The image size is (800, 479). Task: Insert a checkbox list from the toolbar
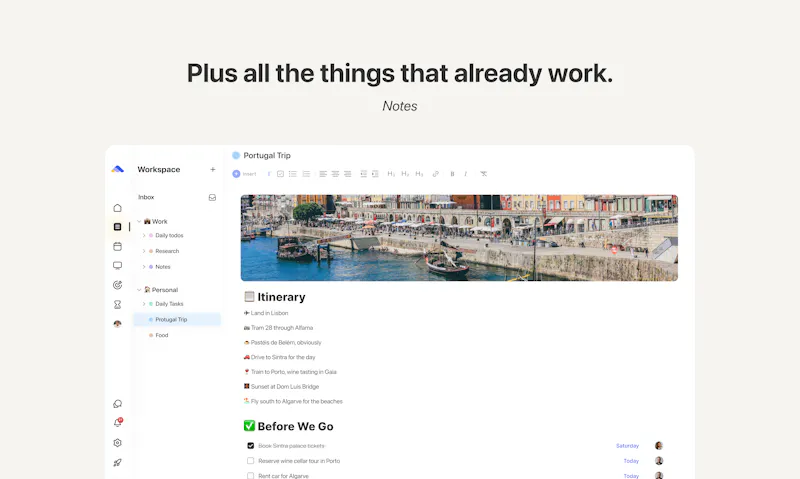click(x=280, y=174)
